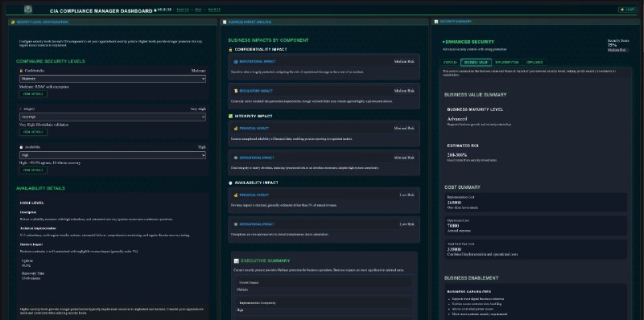Switch to the Overview tab
This screenshot has height=320, width=644.
click(x=450, y=63)
